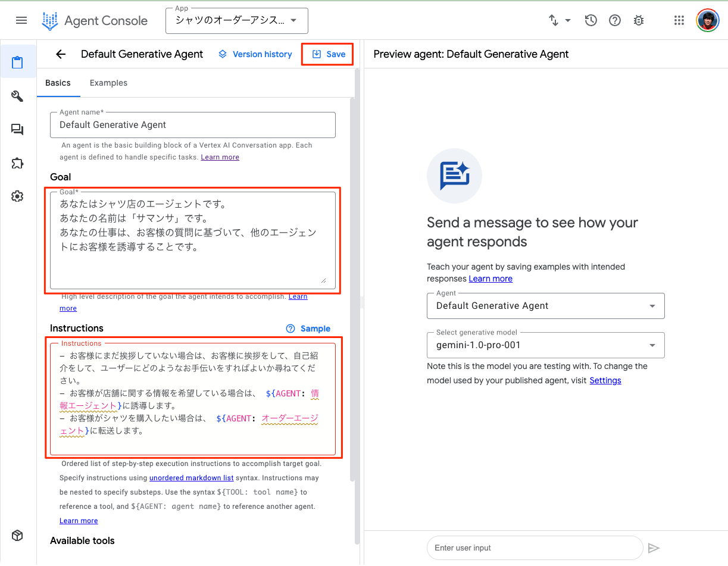Open the help question mark icon
Viewport: 728px width, 566px height.
615,20
